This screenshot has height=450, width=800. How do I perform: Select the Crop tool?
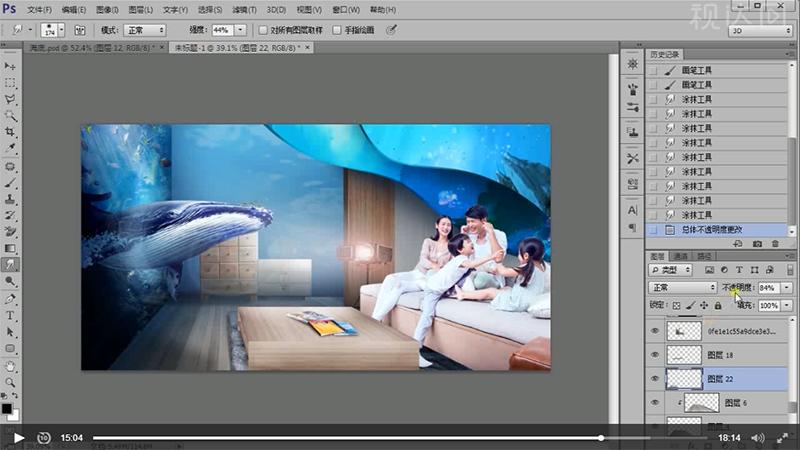pyautogui.click(x=10, y=133)
